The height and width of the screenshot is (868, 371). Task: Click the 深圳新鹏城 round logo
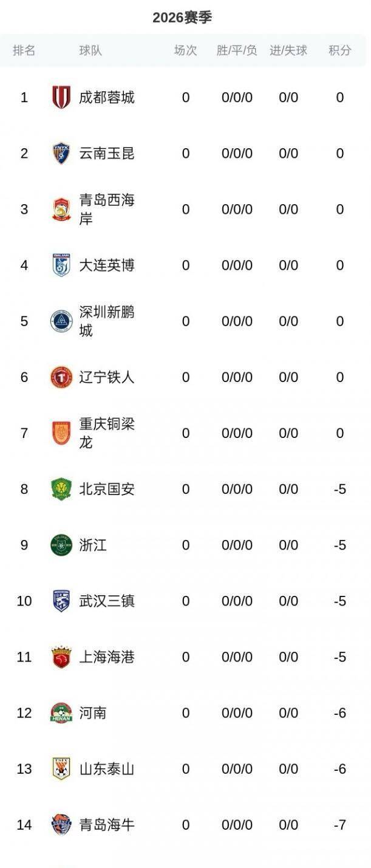click(x=61, y=321)
